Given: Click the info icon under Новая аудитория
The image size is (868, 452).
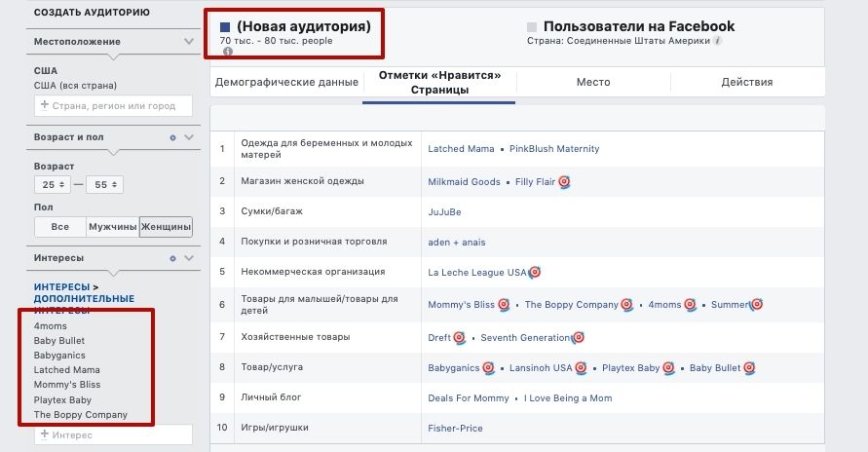Looking at the screenshot, I should (228, 52).
